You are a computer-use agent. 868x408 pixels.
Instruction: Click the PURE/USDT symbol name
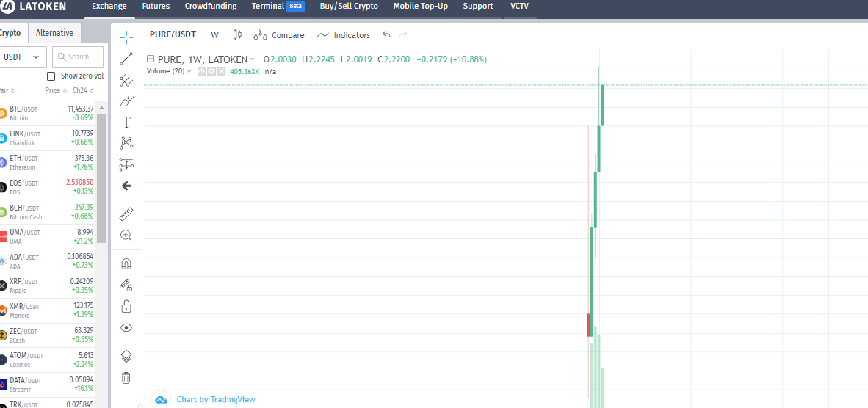[x=173, y=34]
